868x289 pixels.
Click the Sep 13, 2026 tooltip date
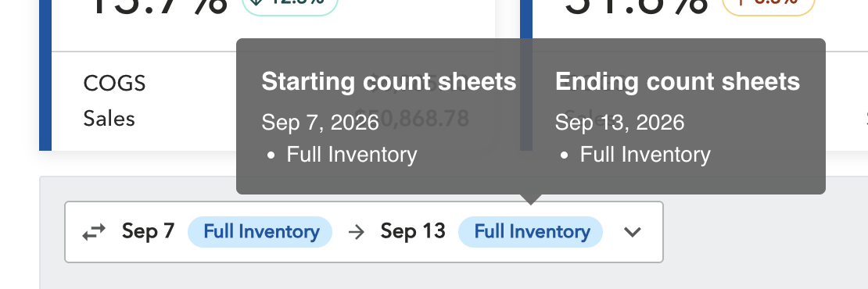pos(620,122)
